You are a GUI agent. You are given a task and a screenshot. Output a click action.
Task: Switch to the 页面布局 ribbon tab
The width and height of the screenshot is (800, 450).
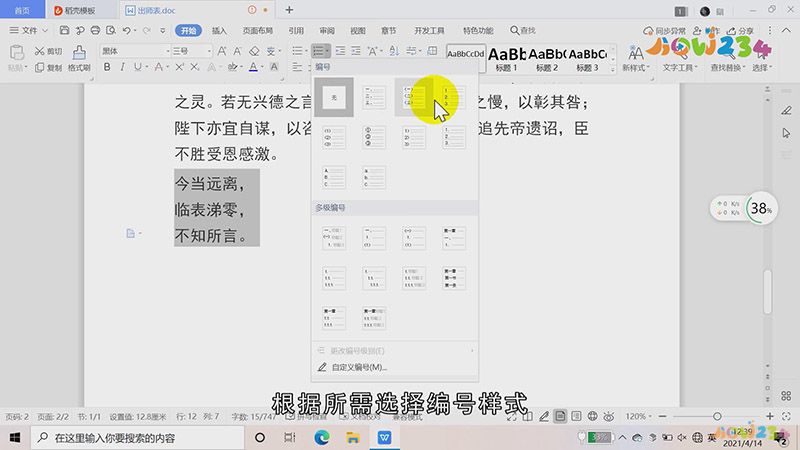click(x=258, y=31)
